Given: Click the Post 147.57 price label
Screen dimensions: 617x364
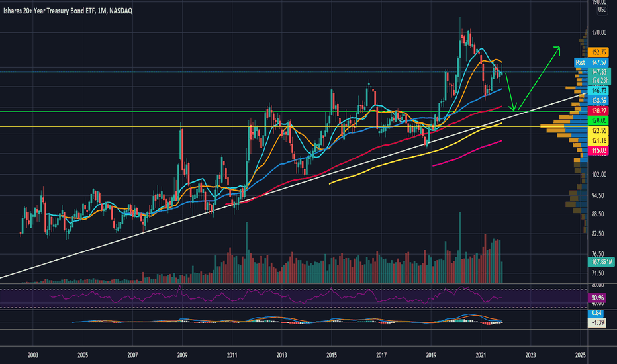Looking at the screenshot, I should point(591,63).
